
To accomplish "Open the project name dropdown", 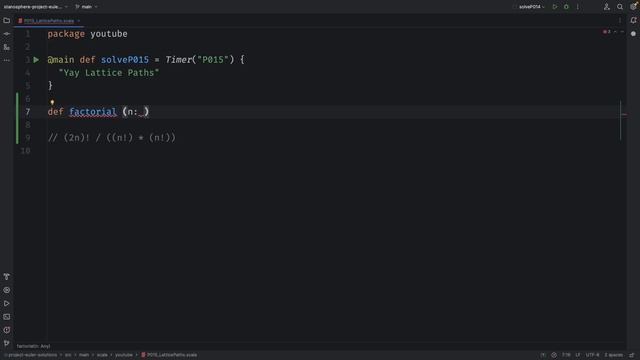I will tap(36, 7).
